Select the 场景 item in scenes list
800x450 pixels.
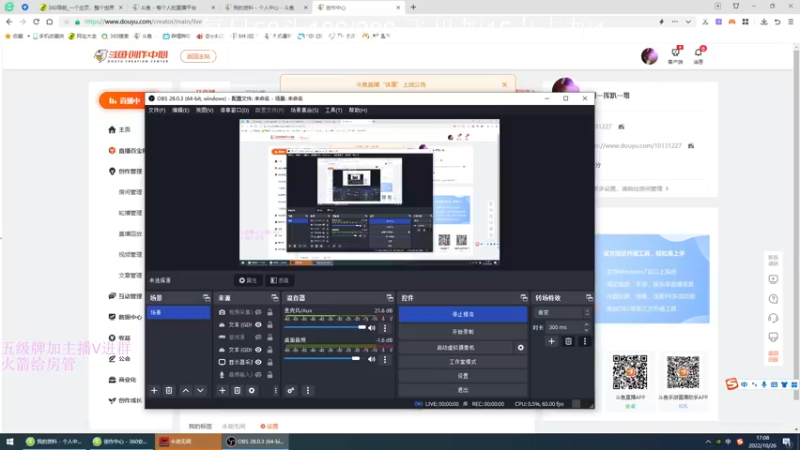(178, 312)
